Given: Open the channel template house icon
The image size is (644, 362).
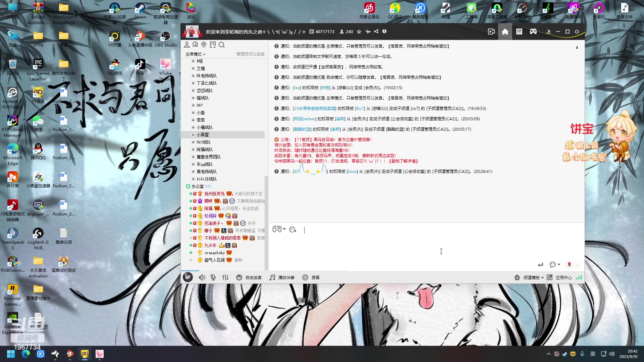Looking at the screenshot, I should (x=517, y=278).
